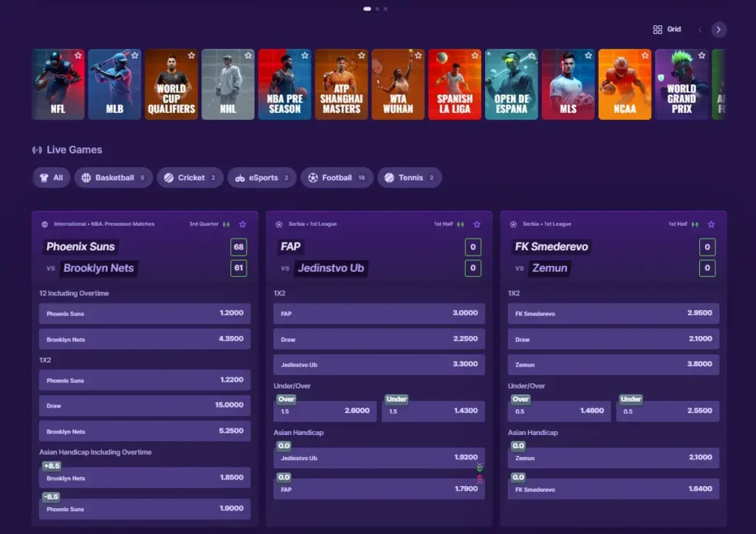Bet Draw at 2.1000
This screenshot has width=756, height=534.
(614, 339)
